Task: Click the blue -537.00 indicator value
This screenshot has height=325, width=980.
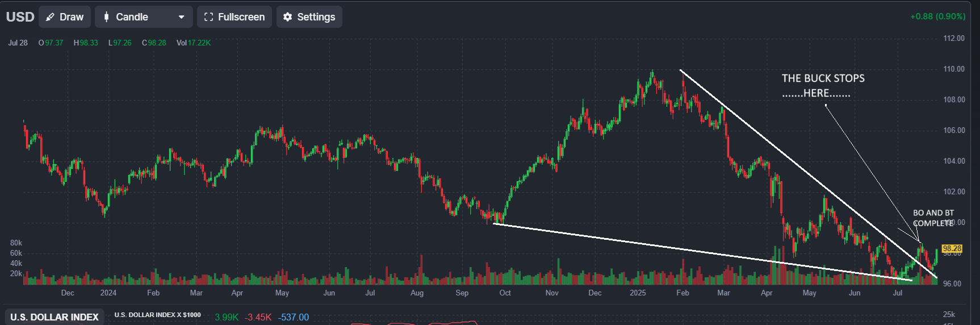Action: [x=294, y=317]
